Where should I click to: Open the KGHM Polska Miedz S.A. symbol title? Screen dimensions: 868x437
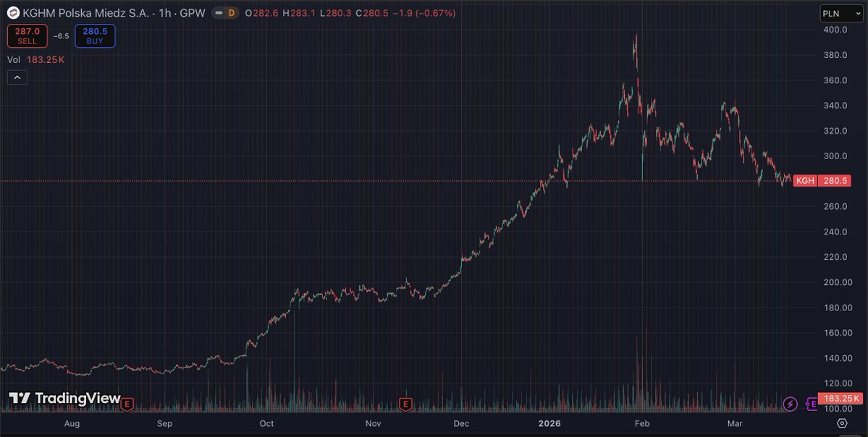click(86, 13)
